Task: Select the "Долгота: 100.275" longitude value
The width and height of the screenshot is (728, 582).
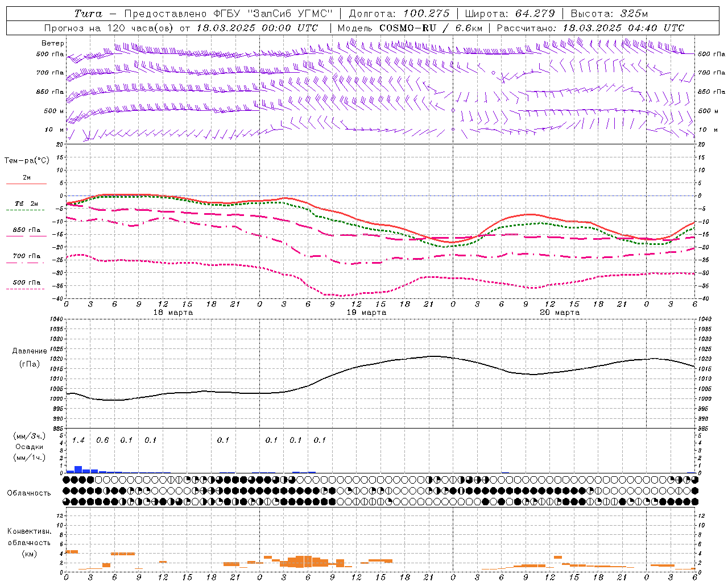Action: point(399,14)
